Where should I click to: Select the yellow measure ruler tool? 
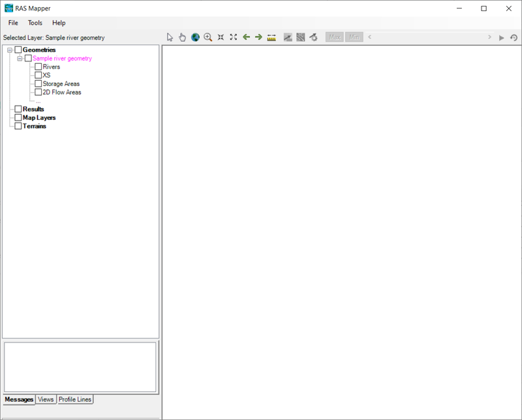tap(271, 38)
